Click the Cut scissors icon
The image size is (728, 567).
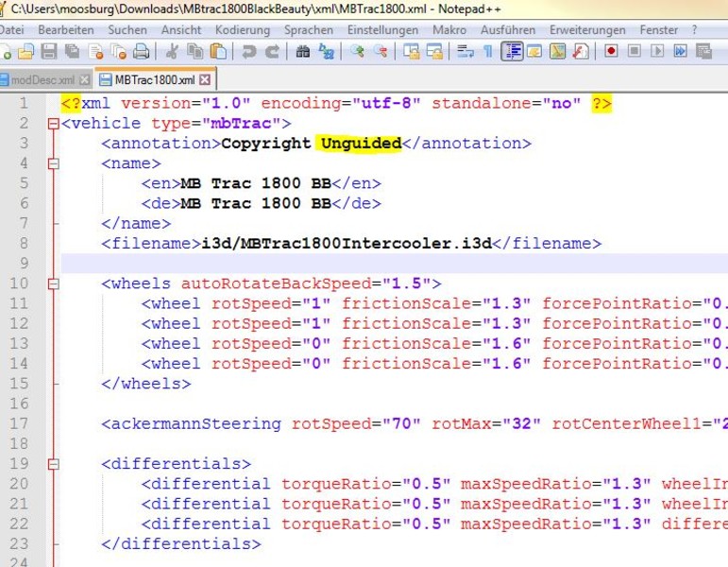pyautogui.click(x=174, y=51)
